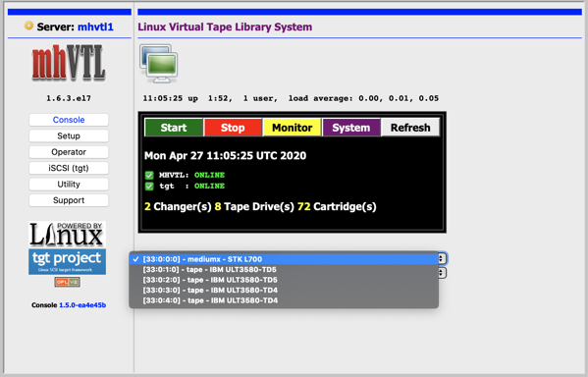Viewport: 588px width, 377px height.
Task: Click the 8 Tape Drive(s) count text
Action: point(254,207)
